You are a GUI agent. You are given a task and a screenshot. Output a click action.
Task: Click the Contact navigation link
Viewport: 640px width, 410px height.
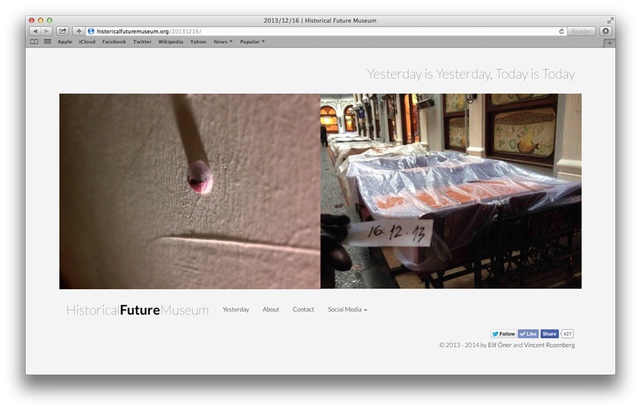click(x=303, y=310)
